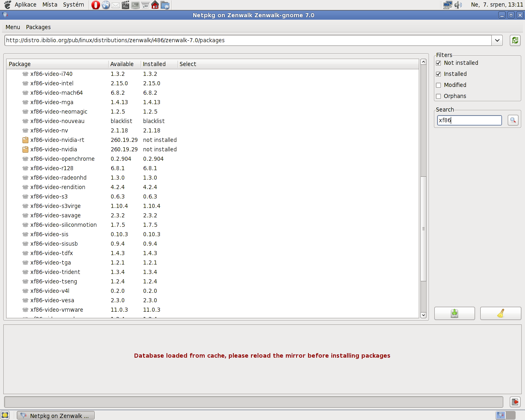This screenshot has width=525, height=420.
Task: Click the scrollbar down arrow
Action: coord(424,315)
